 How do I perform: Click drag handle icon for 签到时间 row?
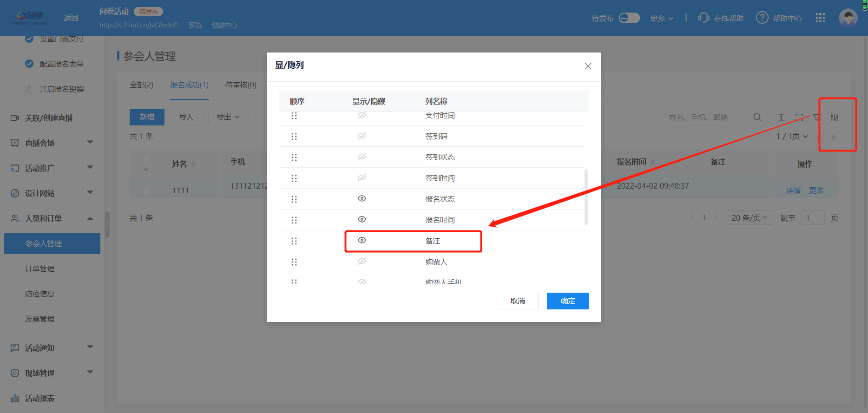294,178
